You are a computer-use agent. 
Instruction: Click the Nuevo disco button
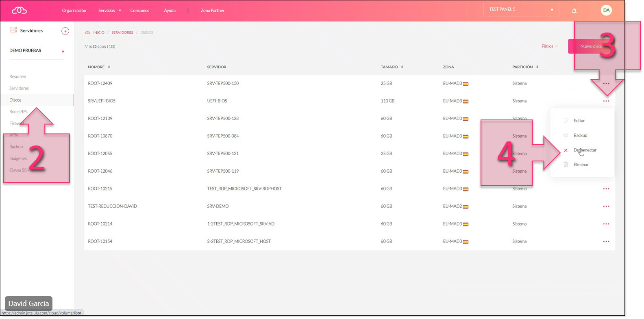coord(591,46)
